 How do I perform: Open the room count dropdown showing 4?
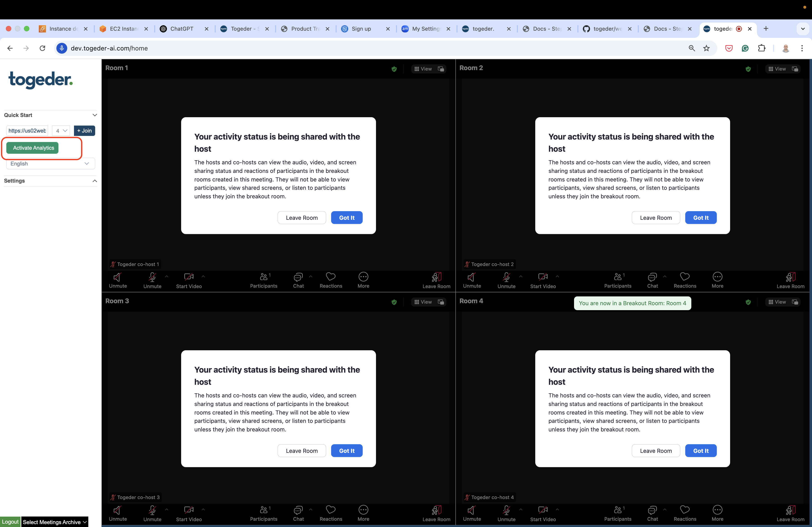61,131
